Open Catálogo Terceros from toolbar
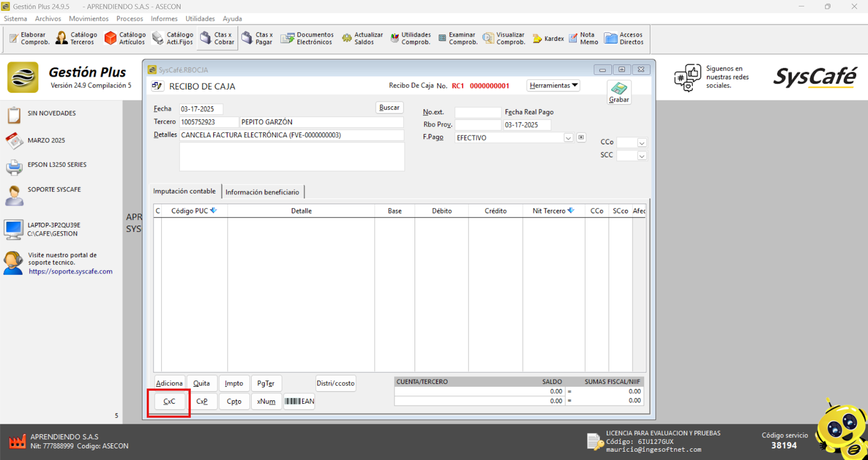This screenshot has height=460, width=868. click(x=76, y=39)
